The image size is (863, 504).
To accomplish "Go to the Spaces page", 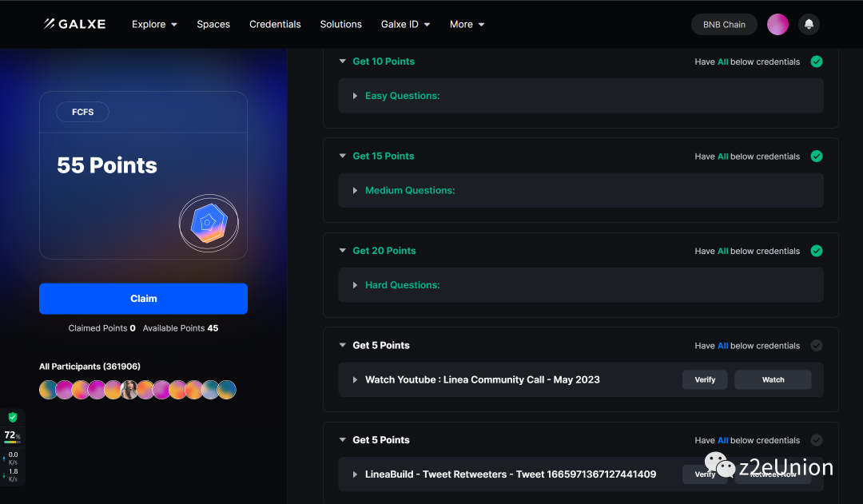I will tap(213, 25).
